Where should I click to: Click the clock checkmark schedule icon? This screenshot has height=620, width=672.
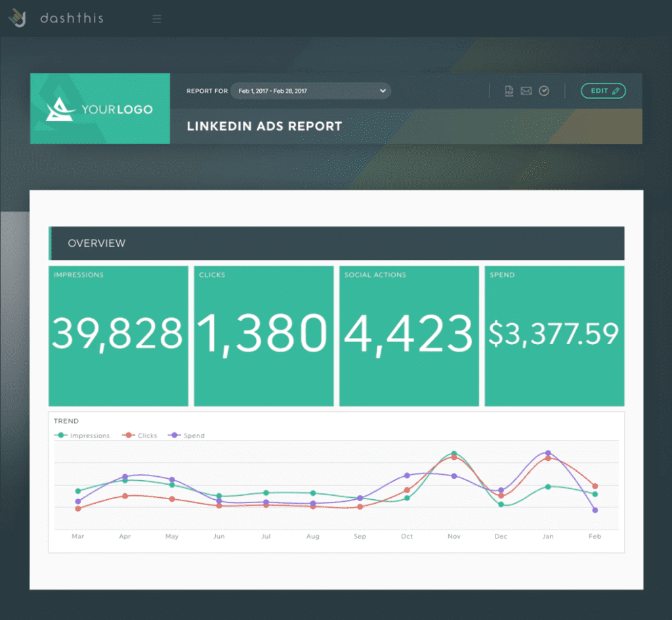point(544,91)
